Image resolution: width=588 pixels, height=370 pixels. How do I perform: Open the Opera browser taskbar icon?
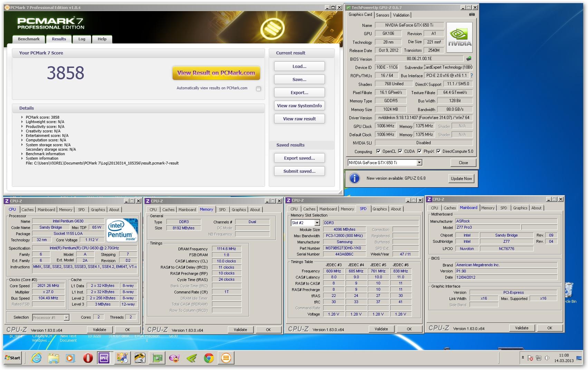(x=88, y=358)
